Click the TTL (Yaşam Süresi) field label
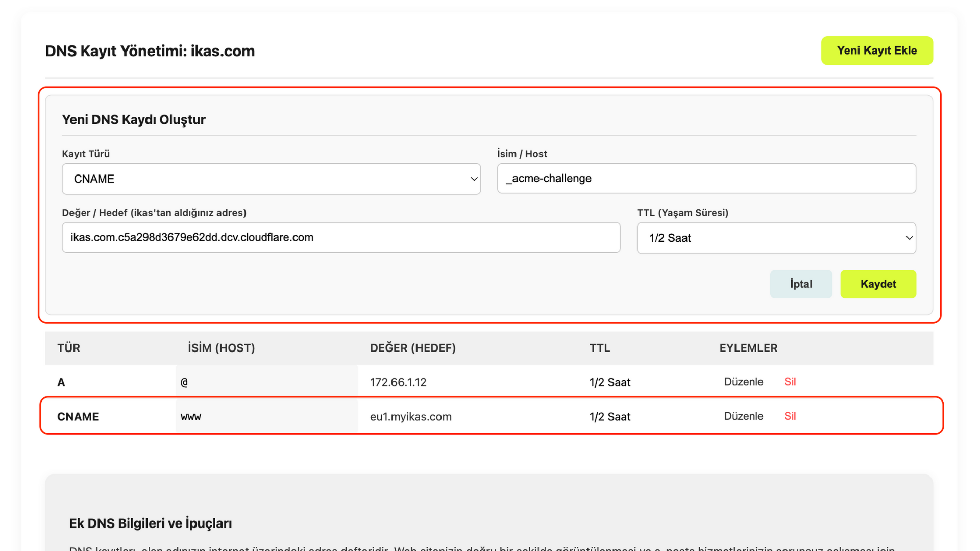 682,213
